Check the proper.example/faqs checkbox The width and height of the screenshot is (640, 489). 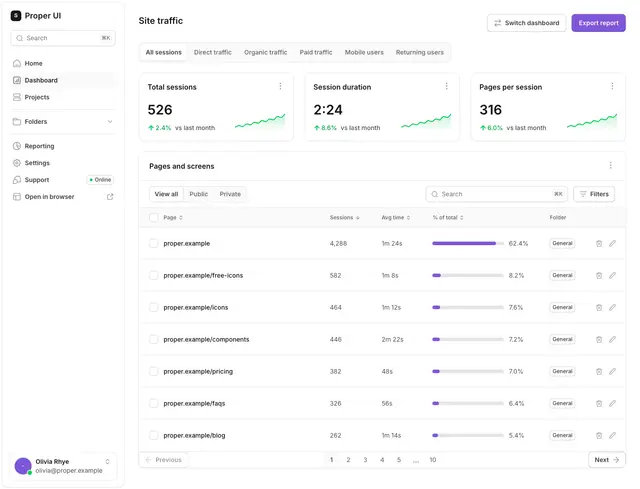153,403
